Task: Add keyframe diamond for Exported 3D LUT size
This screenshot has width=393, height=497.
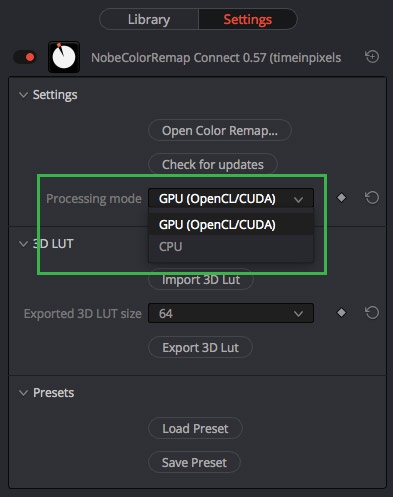Action: pos(341,313)
